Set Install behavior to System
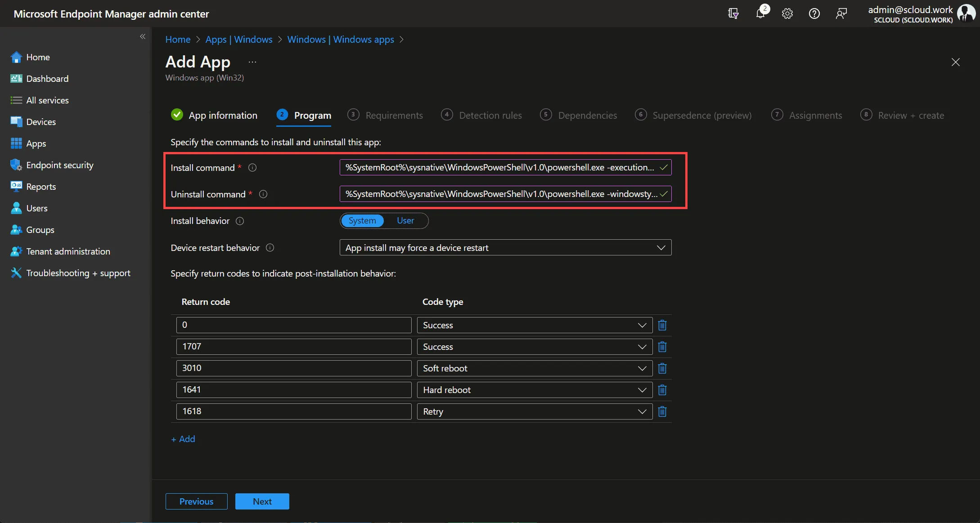 coord(362,221)
